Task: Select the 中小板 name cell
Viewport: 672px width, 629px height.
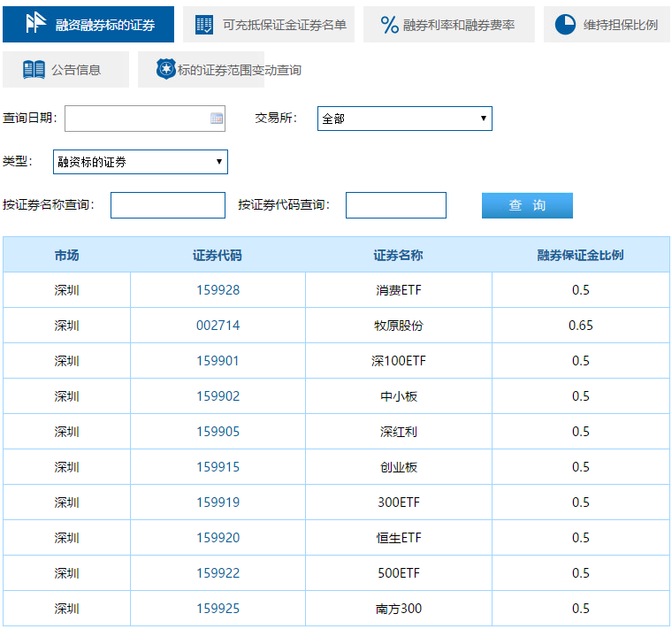Action: pos(399,396)
